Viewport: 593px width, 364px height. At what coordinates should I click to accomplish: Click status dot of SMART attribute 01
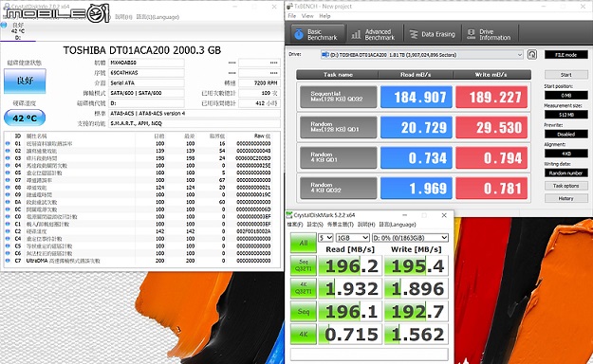[8, 144]
